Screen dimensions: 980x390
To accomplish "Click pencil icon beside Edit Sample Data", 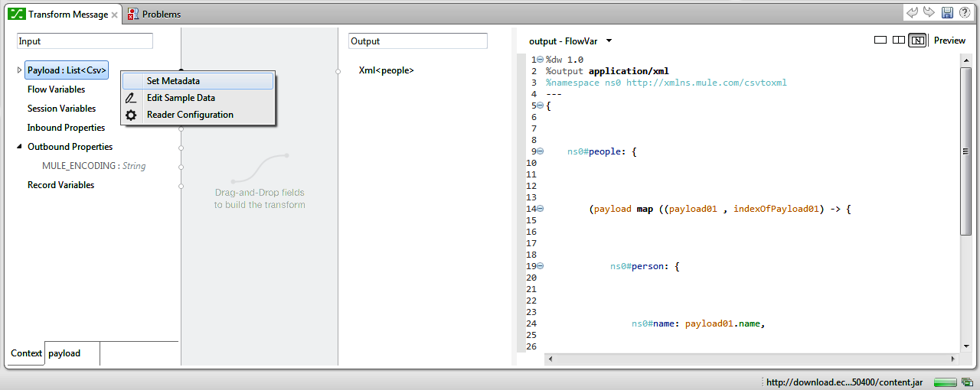I will coord(132,98).
